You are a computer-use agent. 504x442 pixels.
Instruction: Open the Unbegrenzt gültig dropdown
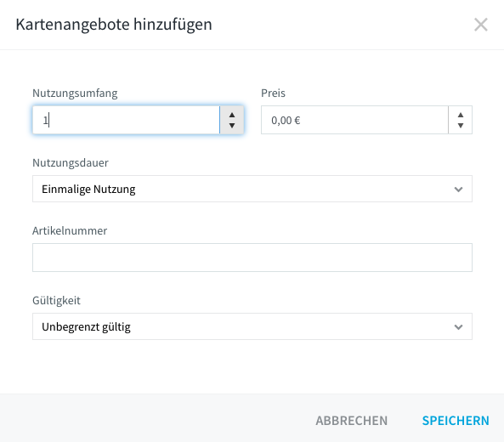point(252,326)
